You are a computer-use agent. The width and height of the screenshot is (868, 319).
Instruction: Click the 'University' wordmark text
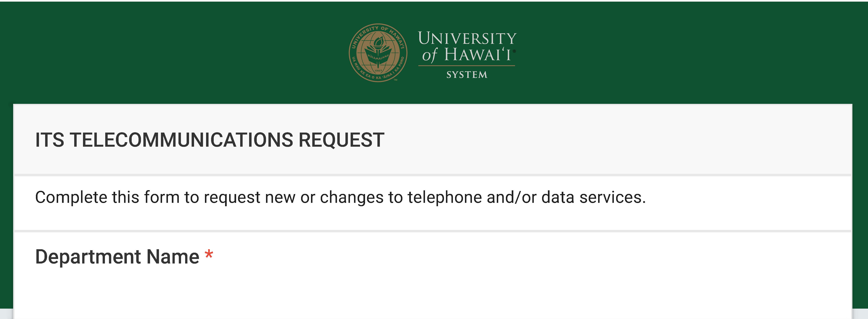click(x=467, y=38)
